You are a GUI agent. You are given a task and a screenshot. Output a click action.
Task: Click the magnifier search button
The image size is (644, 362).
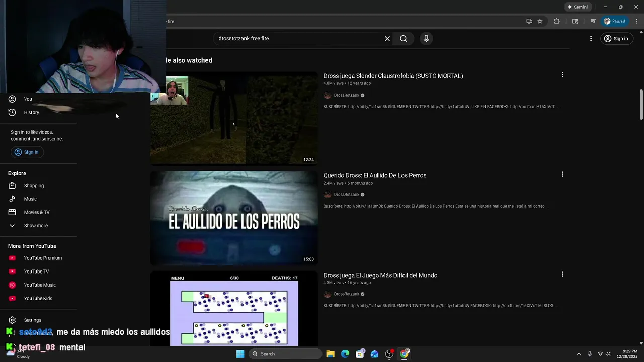coord(404,38)
